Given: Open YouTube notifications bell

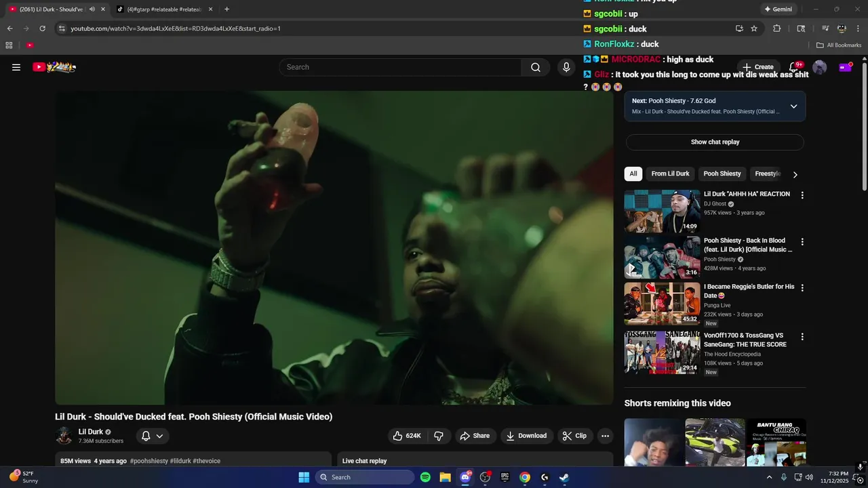Looking at the screenshot, I should 794,67.
